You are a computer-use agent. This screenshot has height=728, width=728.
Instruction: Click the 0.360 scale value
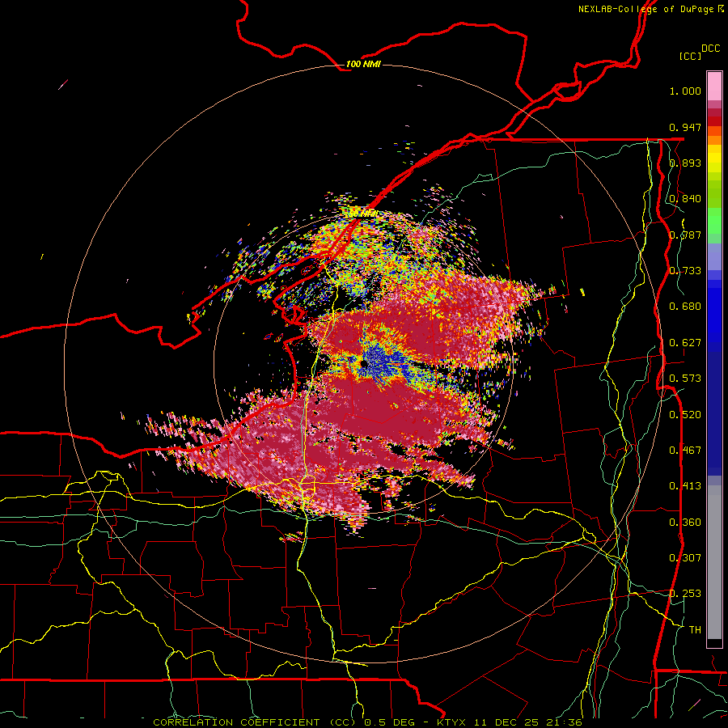tap(685, 523)
